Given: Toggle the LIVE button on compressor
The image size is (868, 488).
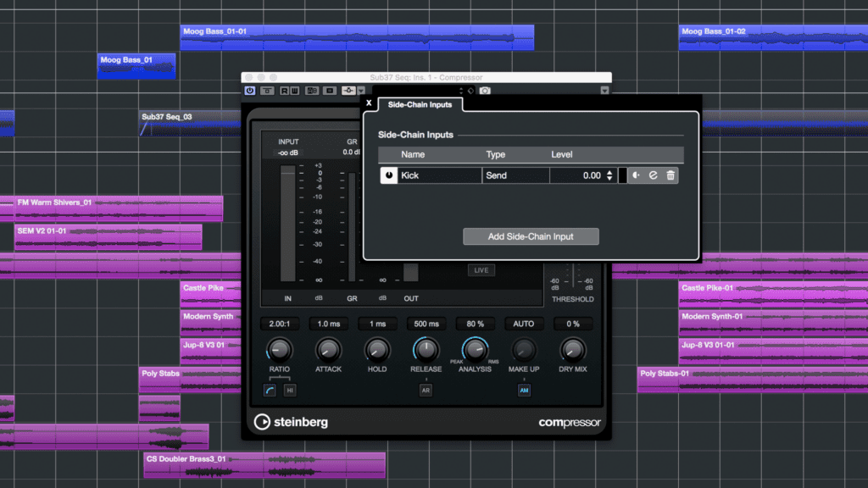Looking at the screenshot, I should [481, 270].
